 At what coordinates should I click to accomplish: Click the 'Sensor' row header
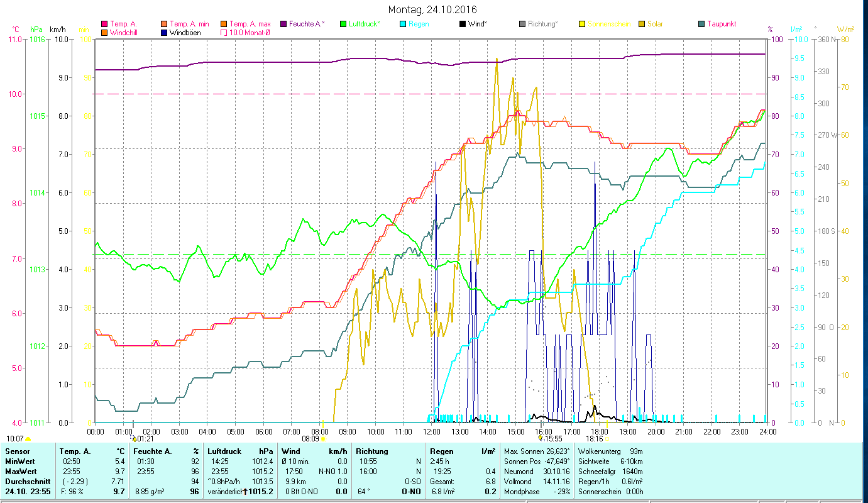click(x=16, y=451)
